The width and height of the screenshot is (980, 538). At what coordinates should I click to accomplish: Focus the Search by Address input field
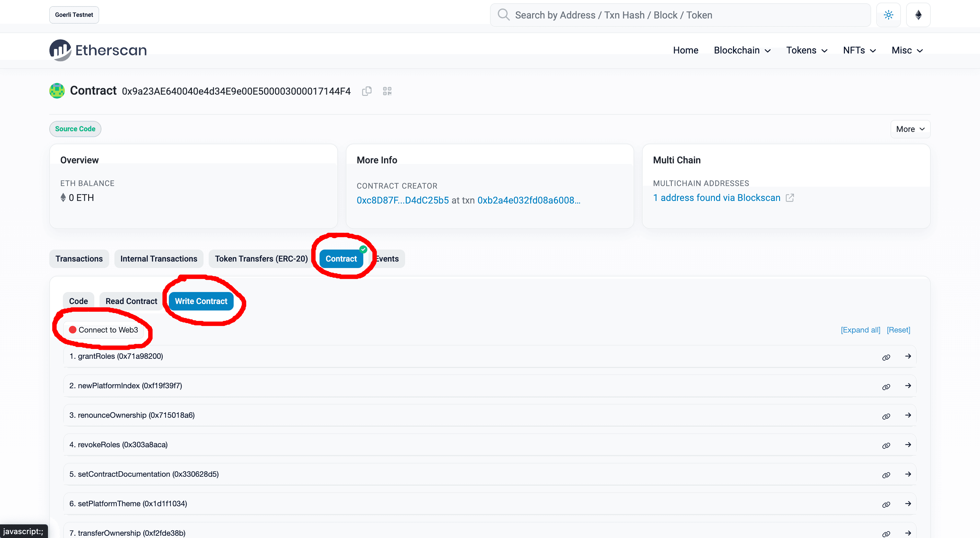coord(680,15)
